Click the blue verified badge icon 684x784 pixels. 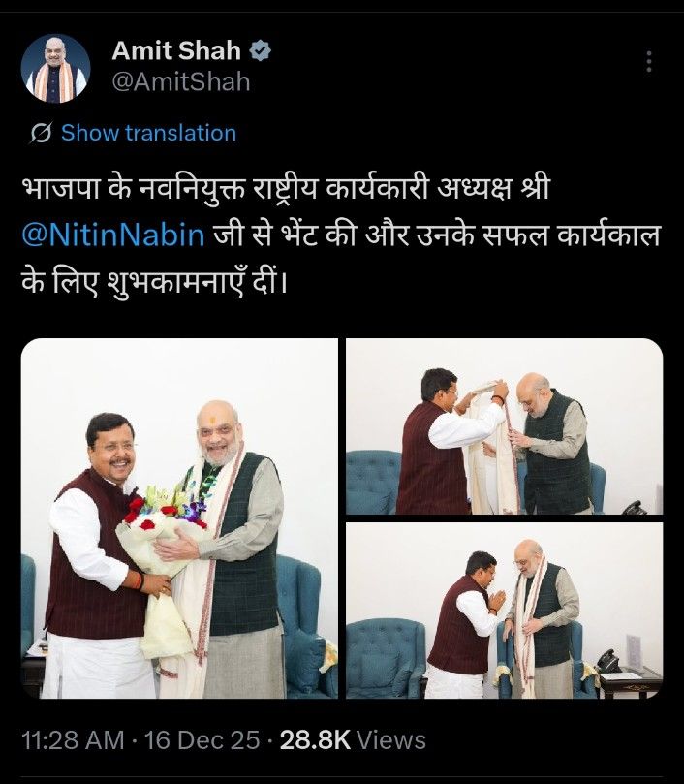click(260, 51)
